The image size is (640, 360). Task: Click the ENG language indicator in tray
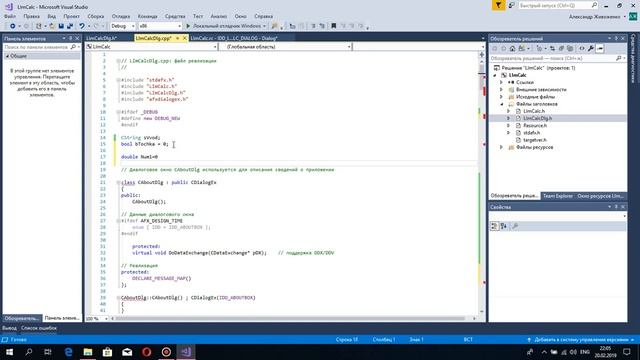584,352
